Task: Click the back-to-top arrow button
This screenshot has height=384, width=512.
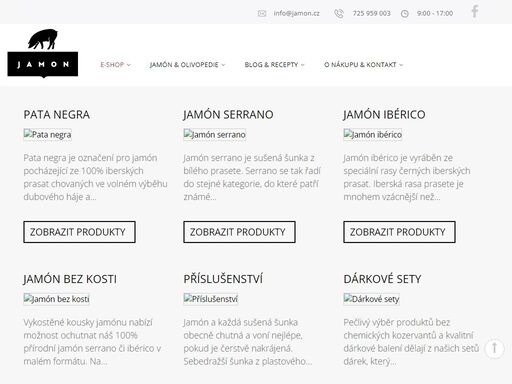Action: coord(494,348)
